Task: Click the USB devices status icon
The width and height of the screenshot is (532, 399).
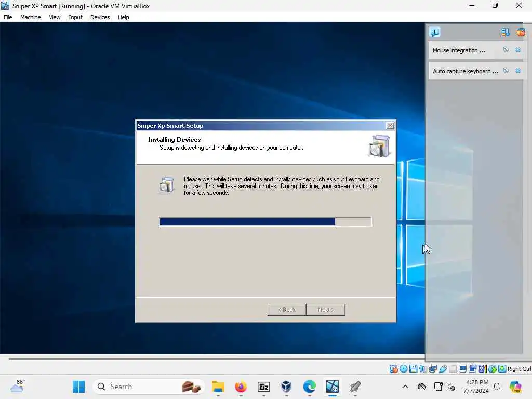Action: pos(443,369)
